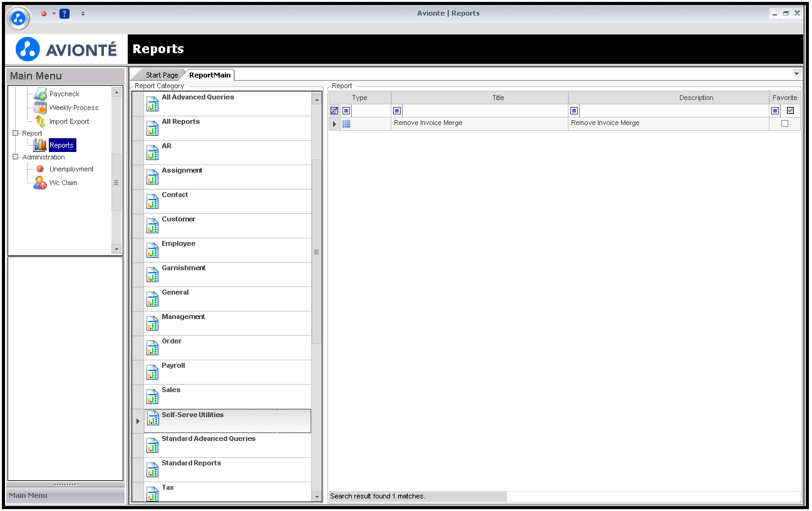Image resolution: width=812 pixels, height=511 pixels.
Task: Select the ReportMain tab
Action: tap(210, 75)
